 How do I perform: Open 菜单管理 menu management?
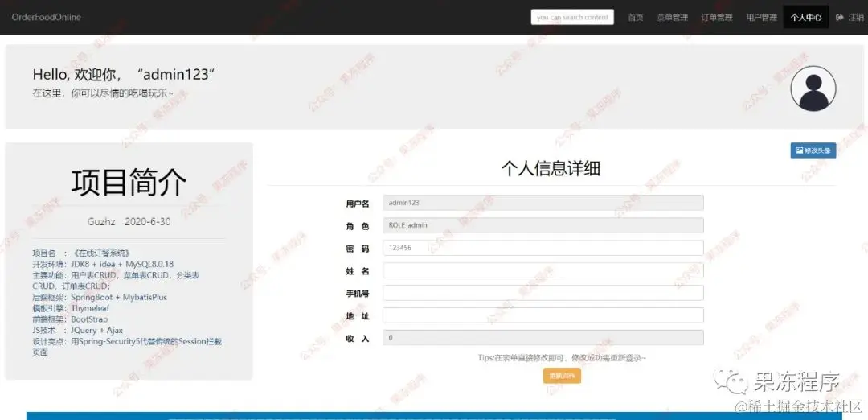[672, 17]
